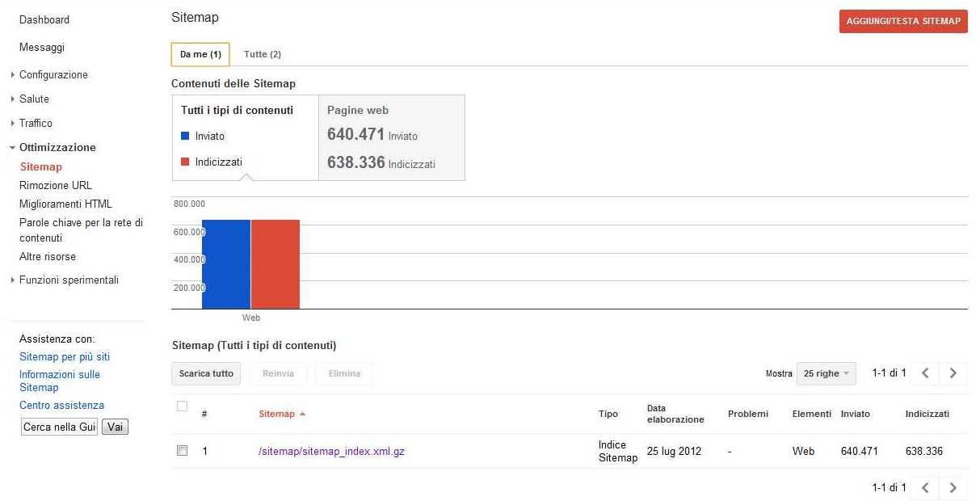
Task: Expand the Traffico sidebar section
Action: (x=36, y=124)
